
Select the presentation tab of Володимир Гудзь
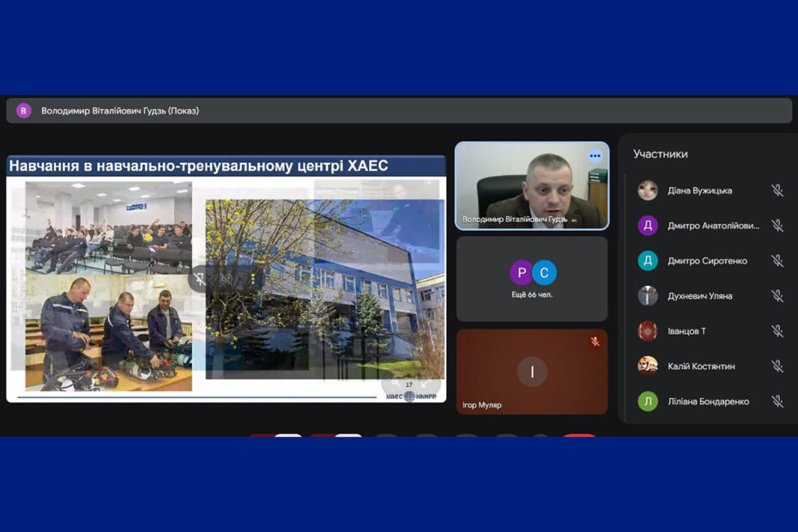point(120,111)
